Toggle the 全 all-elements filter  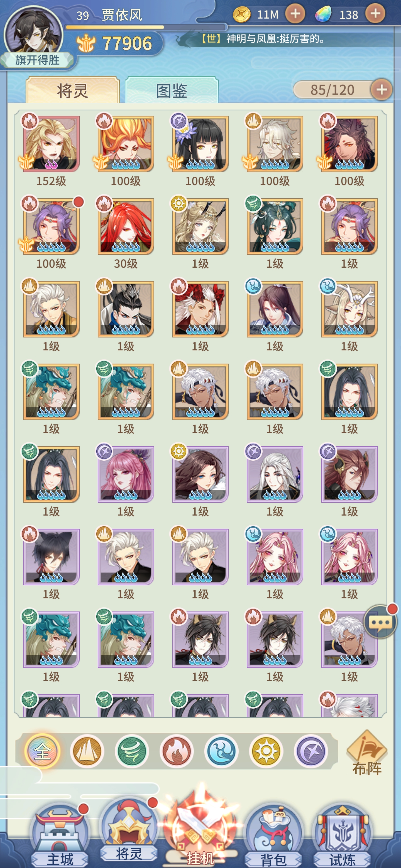point(43,752)
